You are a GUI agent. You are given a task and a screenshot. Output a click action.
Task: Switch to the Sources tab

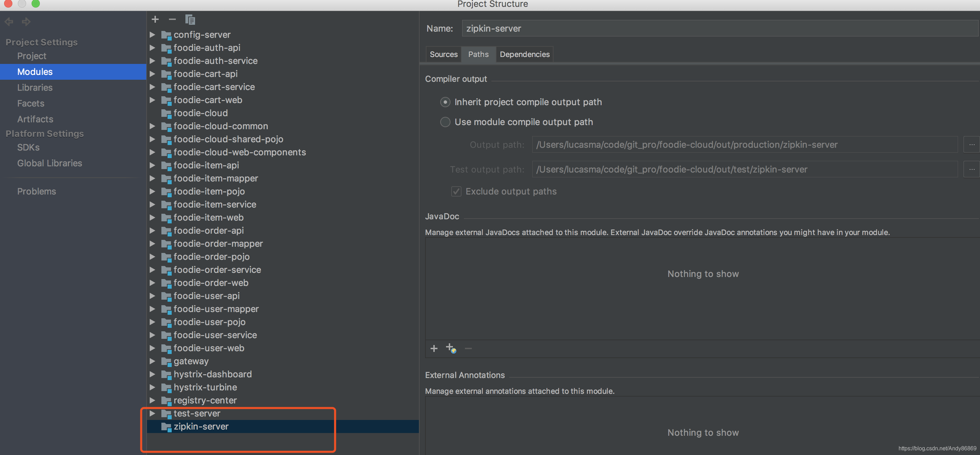443,54
